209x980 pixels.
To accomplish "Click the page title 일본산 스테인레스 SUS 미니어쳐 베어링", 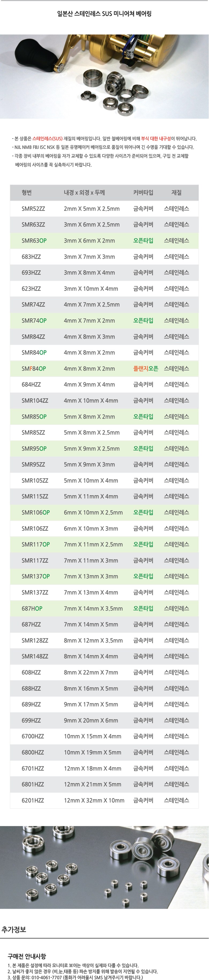I will pos(104,14).
